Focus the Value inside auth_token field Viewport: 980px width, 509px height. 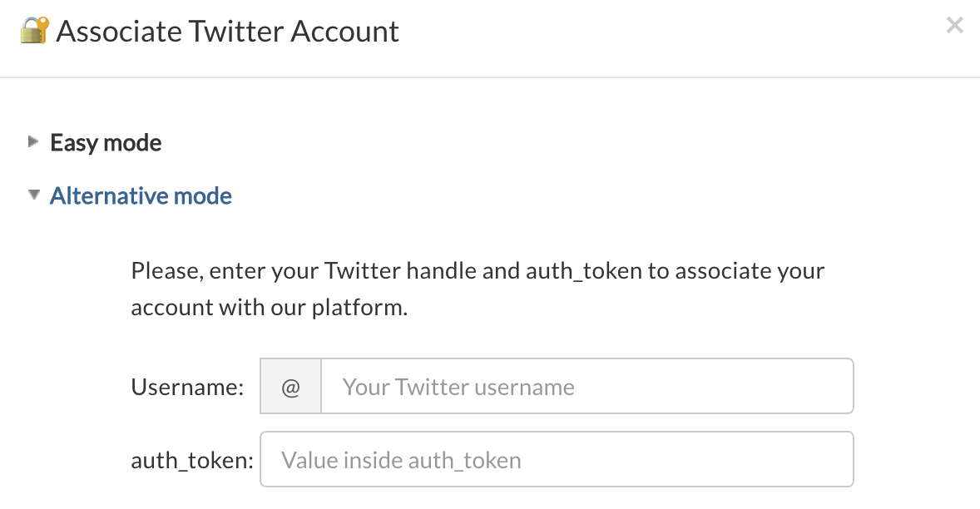pos(557,459)
